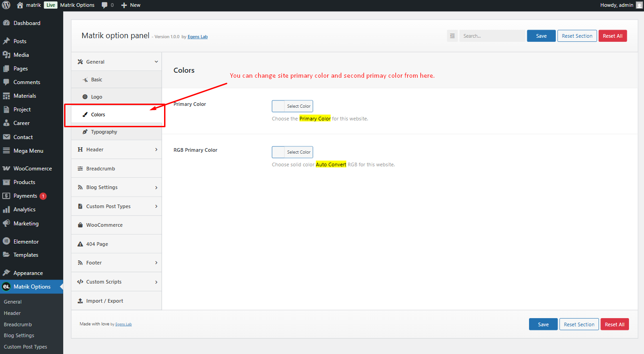Click the bottom Reset All button

tap(614, 324)
